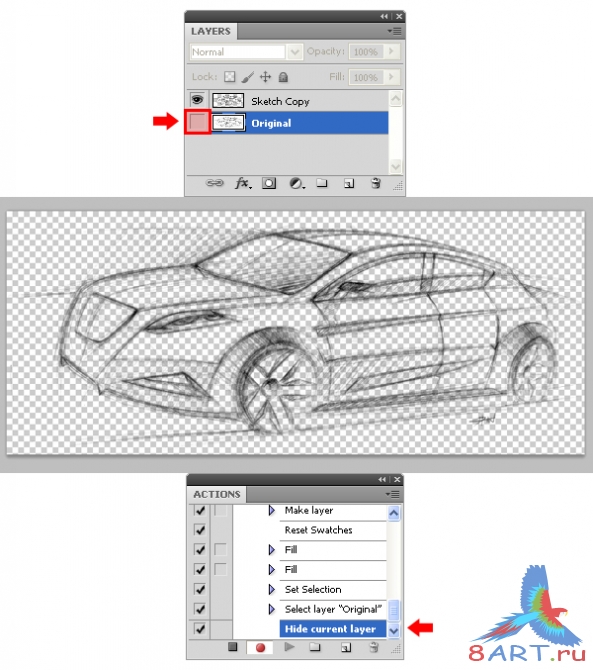Image resolution: width=593 pixels, height=670 pixels.
Task: Open the Layers panel flyout menu
Action: (x=394, y=31)
